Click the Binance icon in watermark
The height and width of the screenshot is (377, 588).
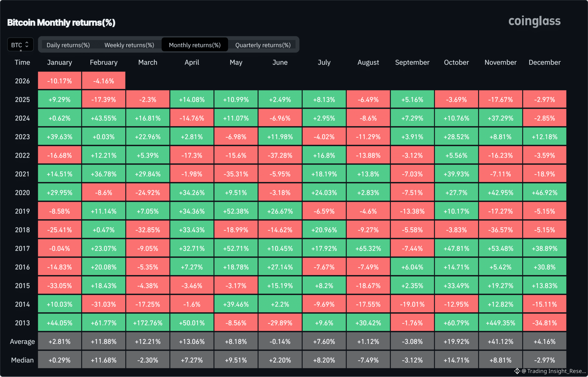tap(517, 371)
